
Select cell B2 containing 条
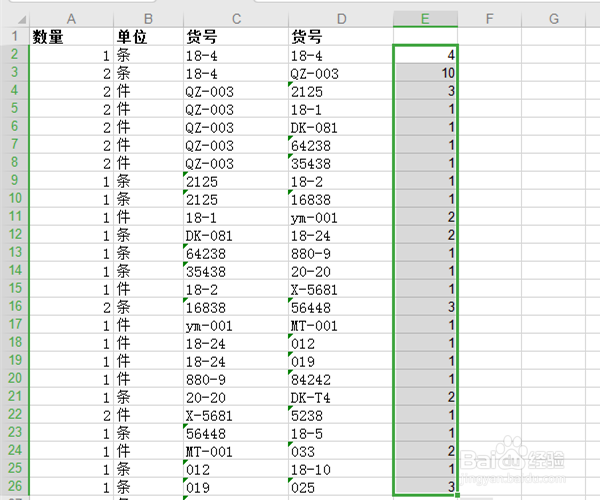[148, 55]
